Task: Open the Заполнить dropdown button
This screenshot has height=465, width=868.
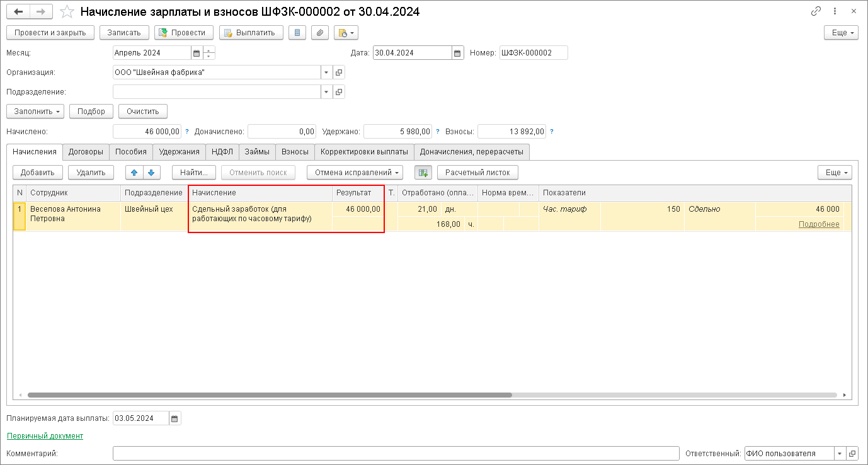Action: [x=35, y=111]
